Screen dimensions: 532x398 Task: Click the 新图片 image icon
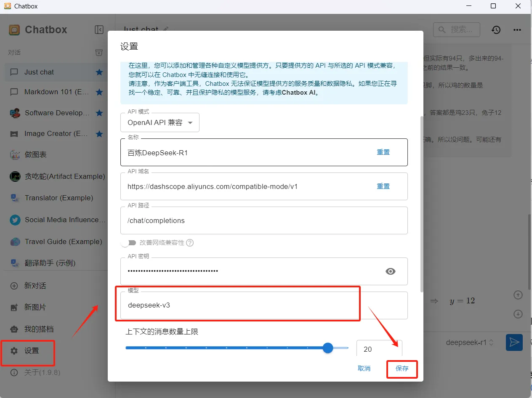click(x=14, y=308)
